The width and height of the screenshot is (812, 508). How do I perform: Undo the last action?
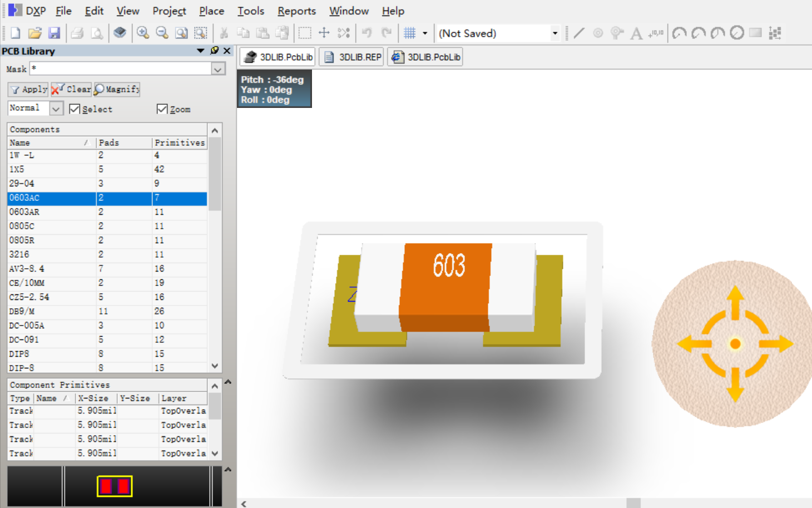367,33
